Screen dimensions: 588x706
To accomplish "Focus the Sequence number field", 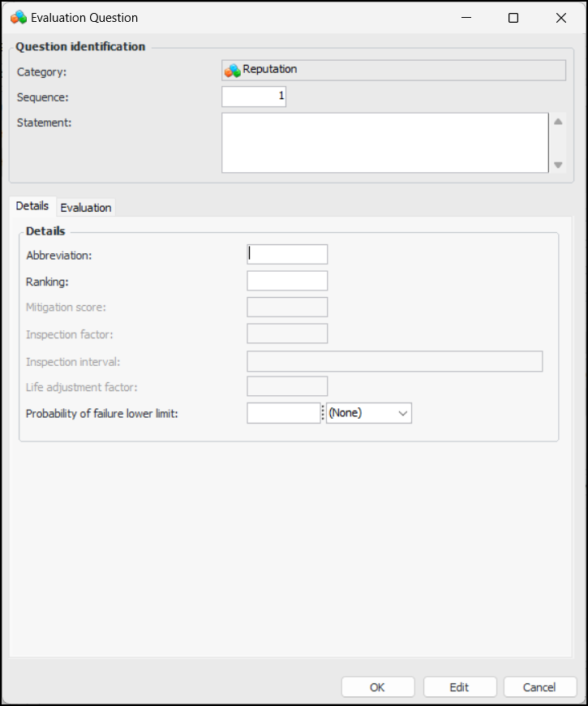I will pos(254,97).
